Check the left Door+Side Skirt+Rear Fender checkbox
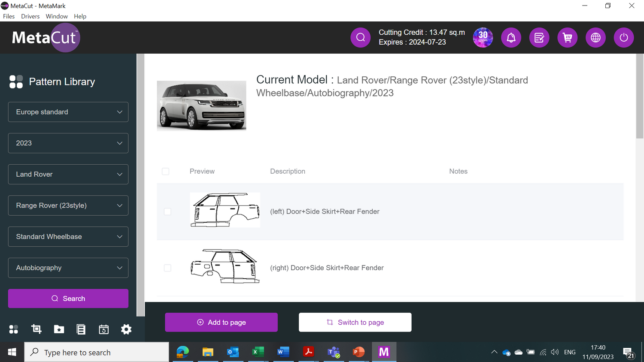The height and width of the screenshot is (362, 644). pos(167,211)
